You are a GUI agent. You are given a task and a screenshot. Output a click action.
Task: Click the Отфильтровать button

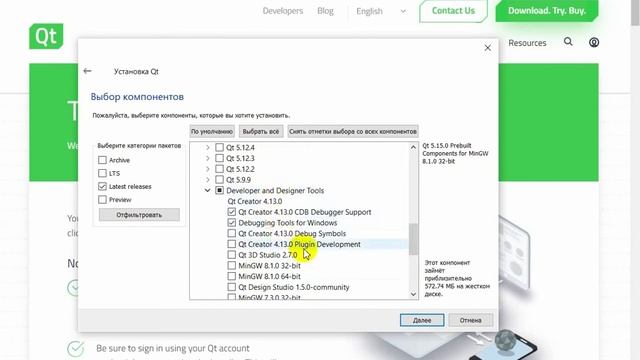(139, 215)
